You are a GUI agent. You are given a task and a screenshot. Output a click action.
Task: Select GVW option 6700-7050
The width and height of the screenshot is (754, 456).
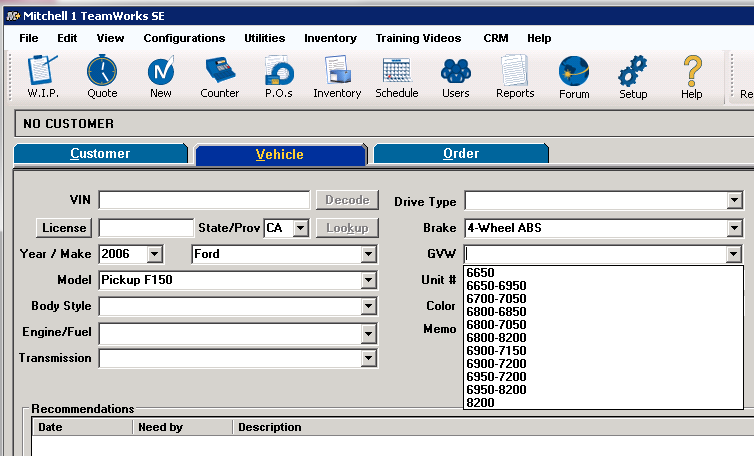[603, 299]
